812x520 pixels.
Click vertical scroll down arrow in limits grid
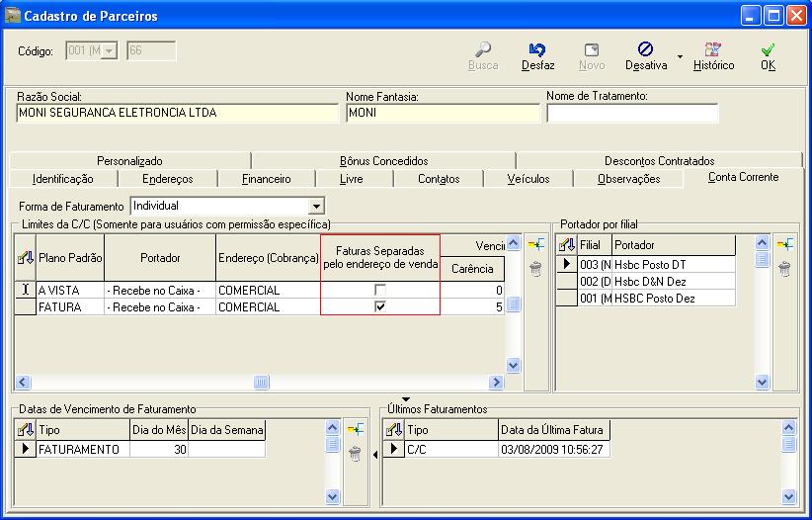(514, 366)
